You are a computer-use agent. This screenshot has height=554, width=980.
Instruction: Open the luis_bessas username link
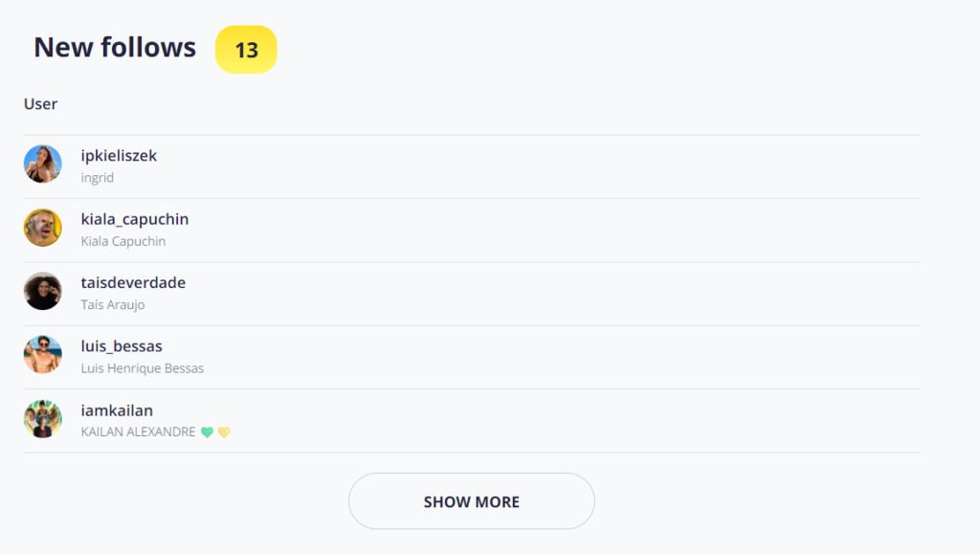point(122,346)
